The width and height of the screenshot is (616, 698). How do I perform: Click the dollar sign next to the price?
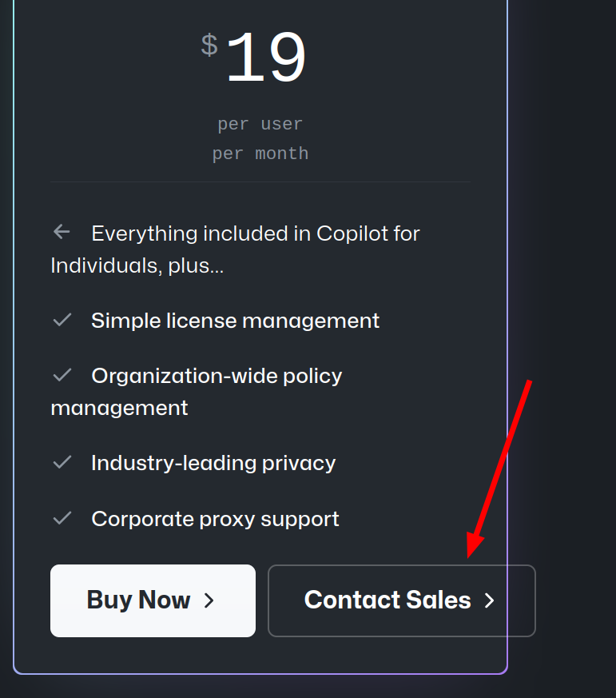[209, 46]
